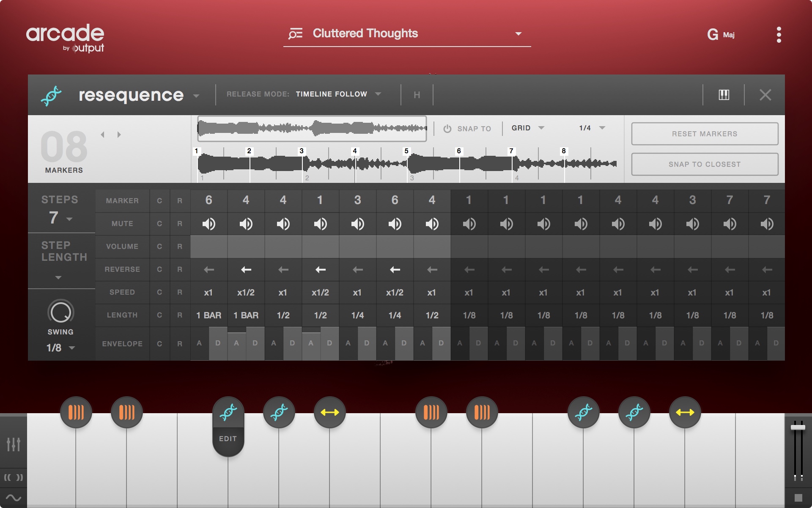Click the Reset Markers button
This screenshot has height=508, width=812.
pyautogui.click(x=704, y=134)
